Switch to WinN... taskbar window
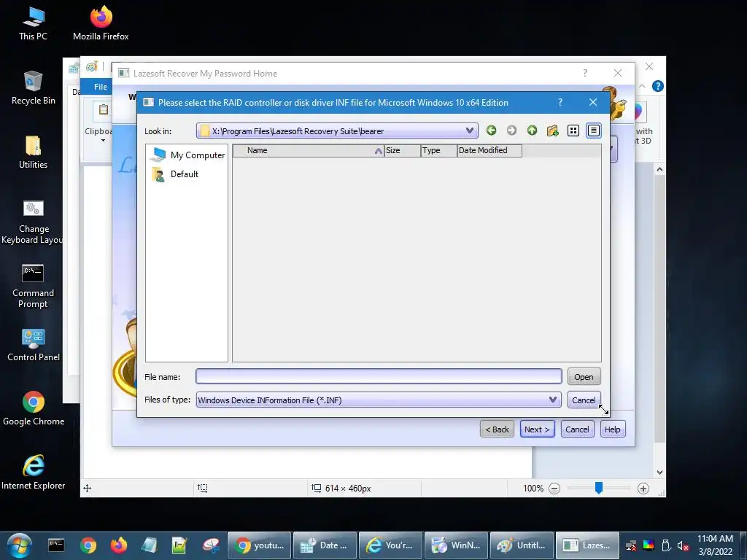Screen dimensions: 747x560 [x=457, y=545]
